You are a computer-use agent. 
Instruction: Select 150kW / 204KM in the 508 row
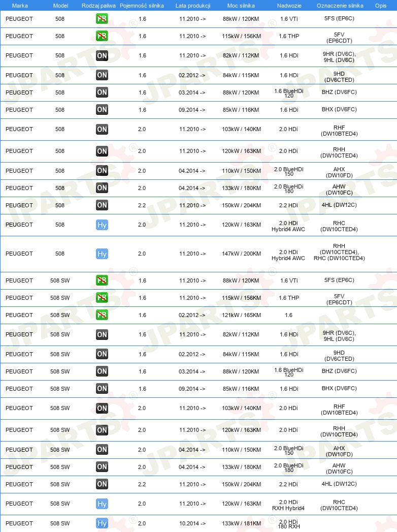coord(241,205)
